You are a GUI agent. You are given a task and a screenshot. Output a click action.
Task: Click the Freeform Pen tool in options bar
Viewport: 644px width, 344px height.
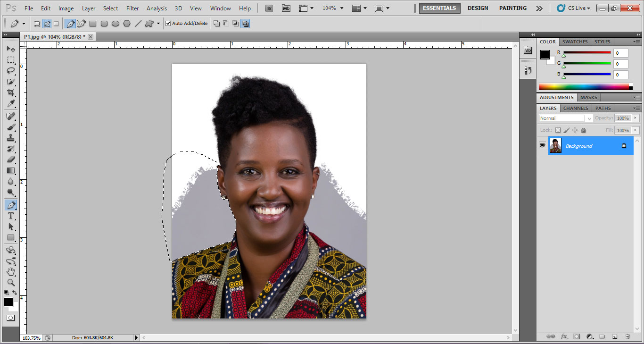point(82,23)
